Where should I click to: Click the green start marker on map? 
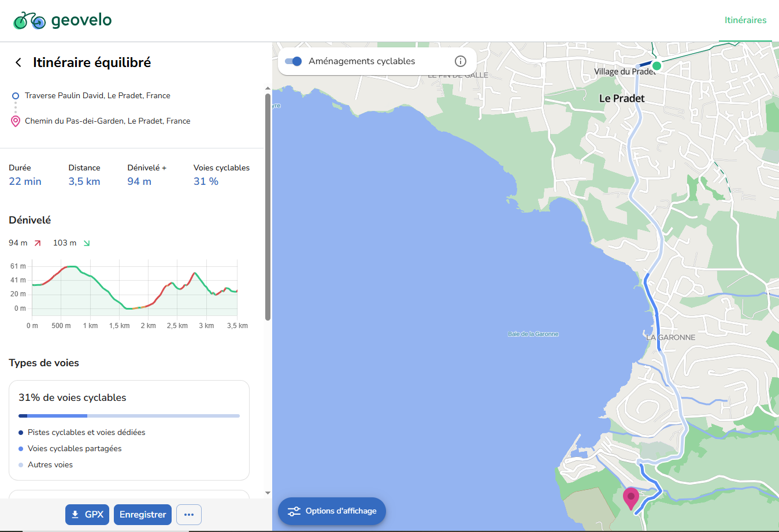pyautogui.click(x=656, y=66)
